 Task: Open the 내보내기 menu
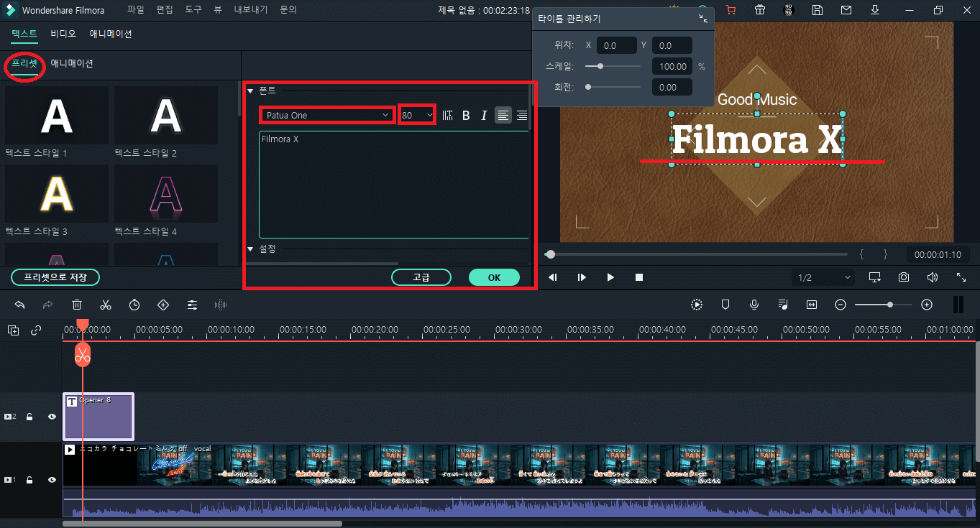point(251,10)
